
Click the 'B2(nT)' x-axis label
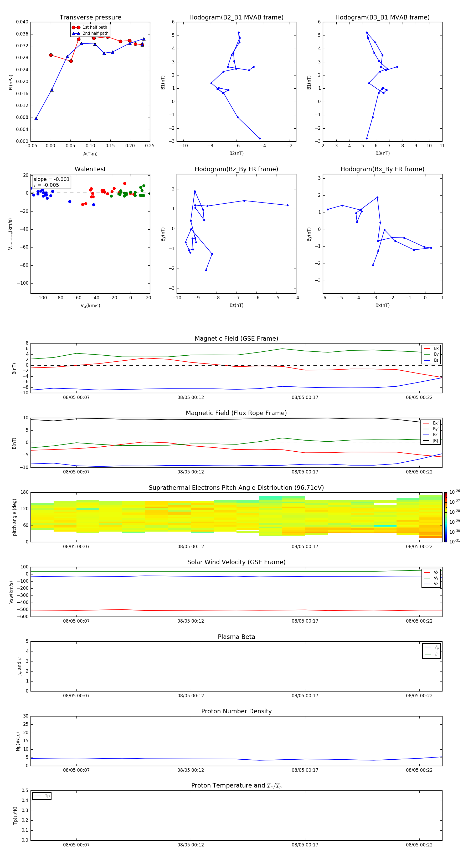coord(236,153)
